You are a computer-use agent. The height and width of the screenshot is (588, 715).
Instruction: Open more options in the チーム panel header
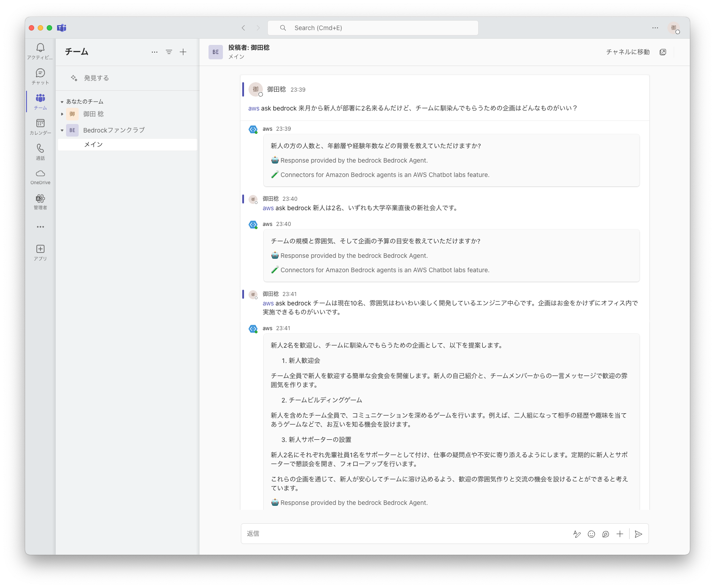pos(155,52)
